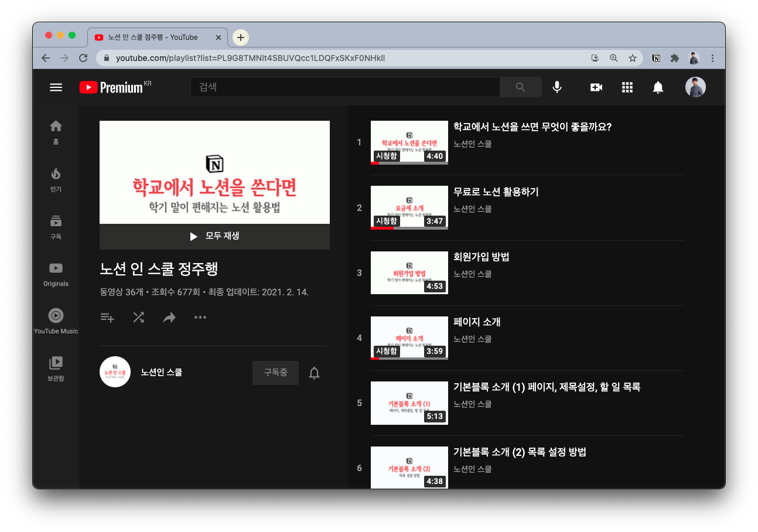Open thumbnail of 요금제 소개 video 3:47
This screenshot has height=532, width=758.
pos(409,207)
